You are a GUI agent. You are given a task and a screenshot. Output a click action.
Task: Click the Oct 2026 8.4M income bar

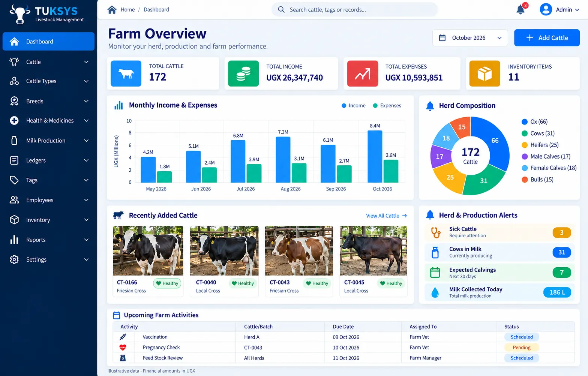(x=375, y=156)
